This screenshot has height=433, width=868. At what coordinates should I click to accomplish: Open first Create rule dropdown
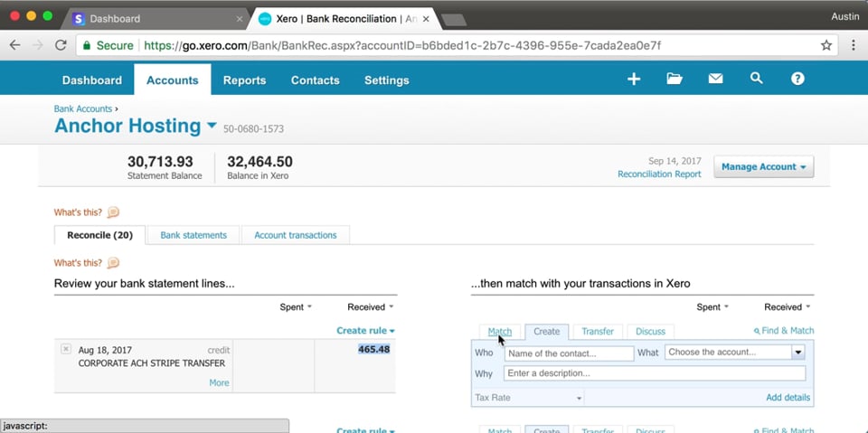tap(365, 331)
